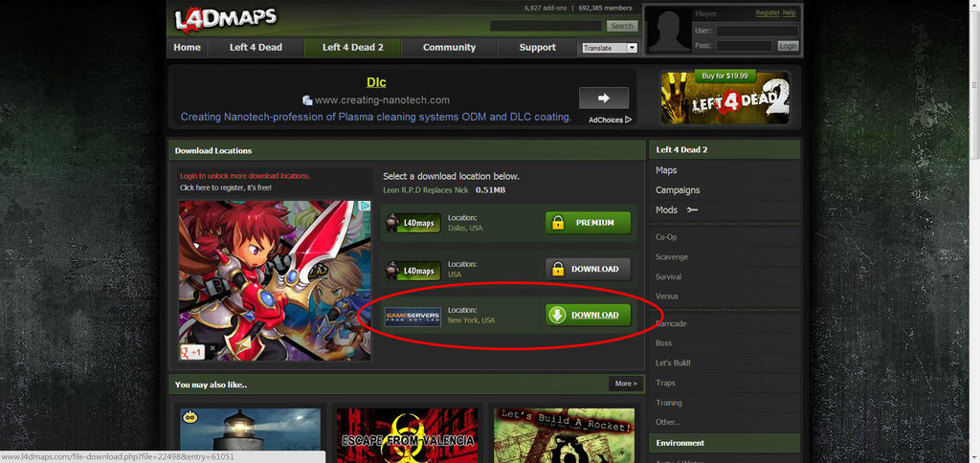Open the Left 4 Dead menu
This screenshot has width=980, height=463.
[256, 48]
